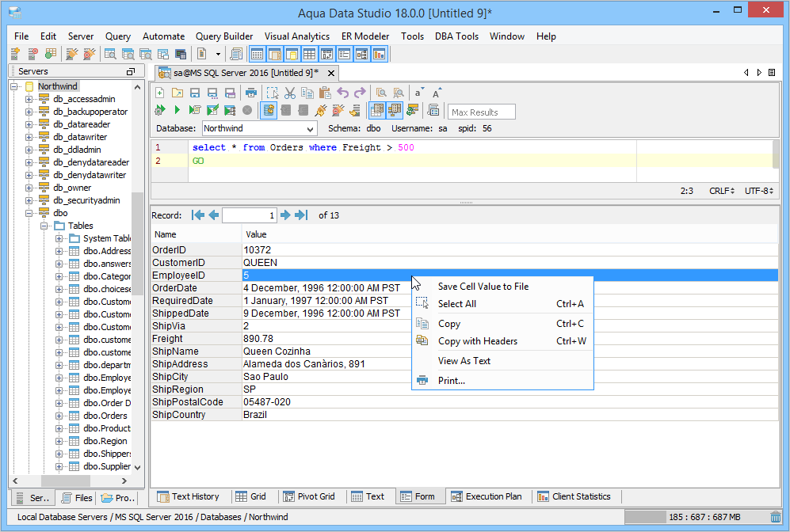The width and height of the screenshot is (790, 532).
Task: Collapse the dbo schema tree node
Action: (29, 213)
